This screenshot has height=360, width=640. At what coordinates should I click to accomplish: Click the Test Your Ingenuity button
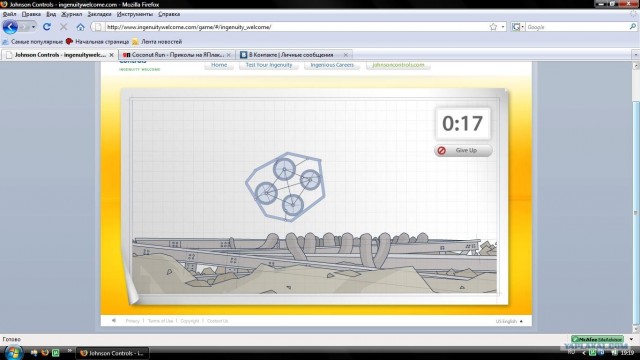269,65
